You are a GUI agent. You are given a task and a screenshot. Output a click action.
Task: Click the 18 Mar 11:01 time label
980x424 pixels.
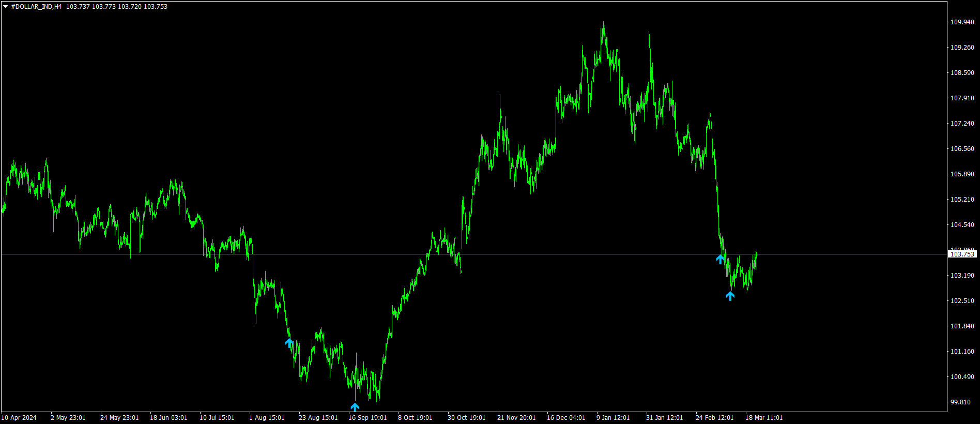(x=764, y=418)
